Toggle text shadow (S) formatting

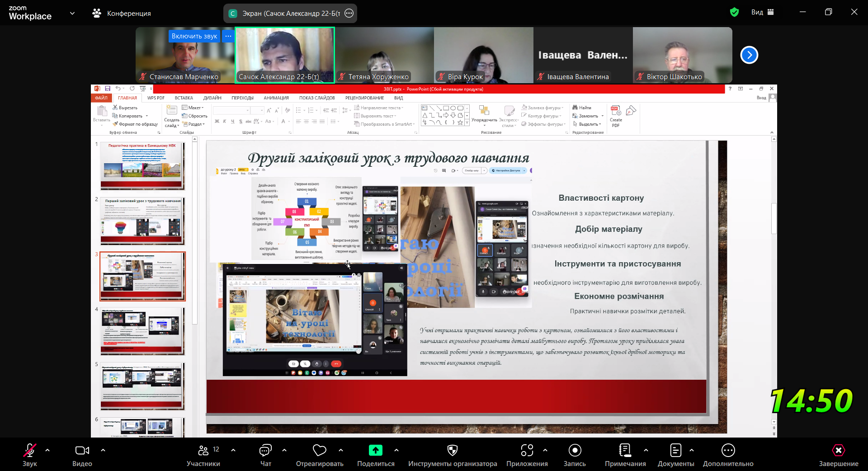pyautogui.click(x=241, y=121)
